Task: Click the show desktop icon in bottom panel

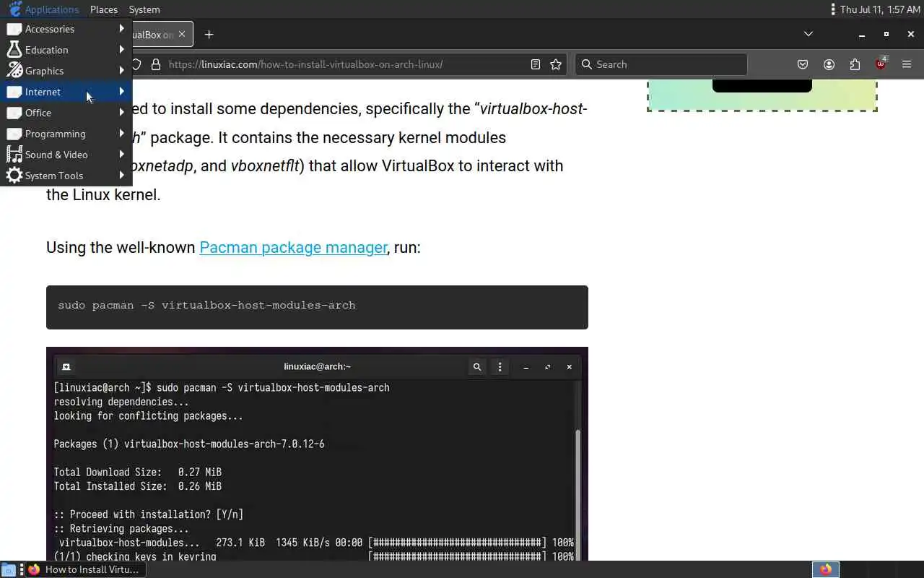Action: [8, 569]
